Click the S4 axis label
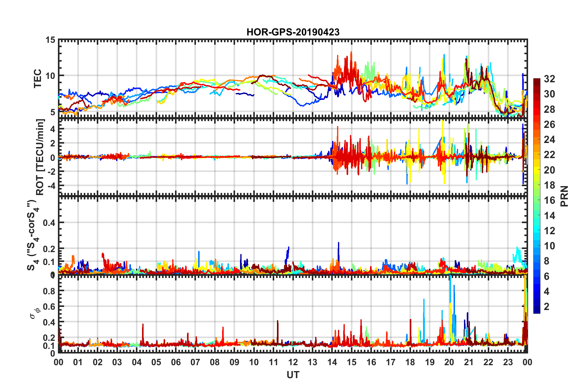 (x=33, y=235)
